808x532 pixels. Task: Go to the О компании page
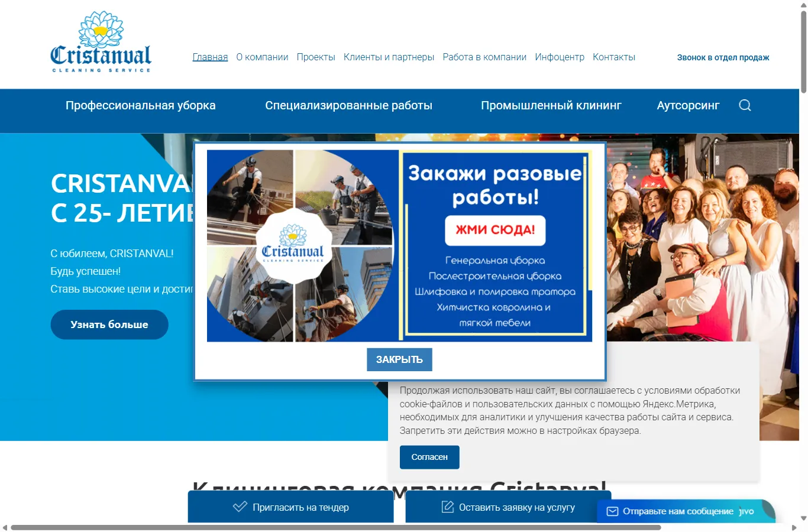tap(262, 57)
